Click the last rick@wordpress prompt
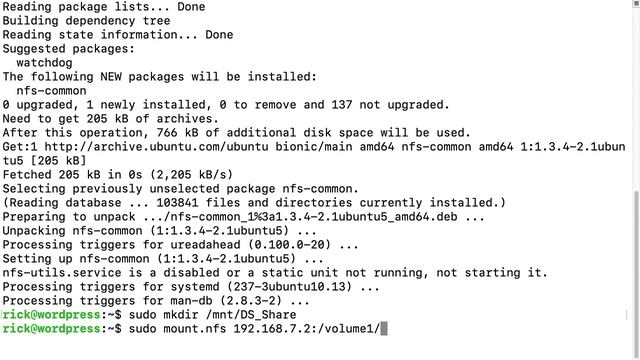 tap(51, 329)
